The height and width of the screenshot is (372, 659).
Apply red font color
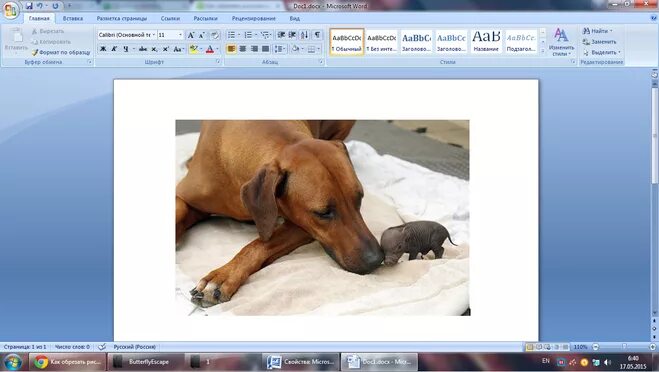[210, 49]
